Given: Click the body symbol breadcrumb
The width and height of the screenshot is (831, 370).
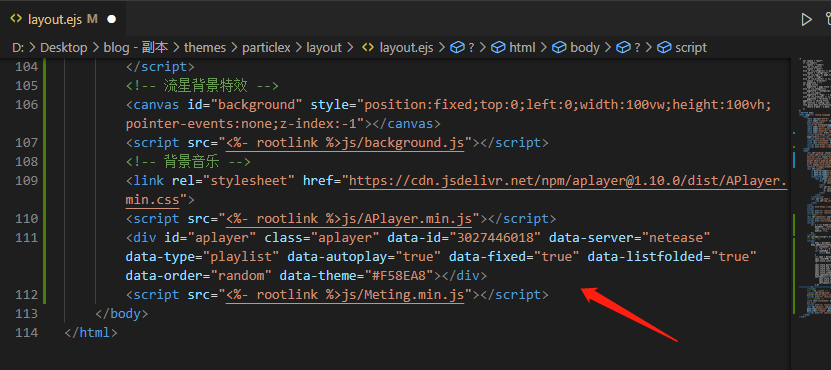Looking at the screenshot, I should [585, 48].
